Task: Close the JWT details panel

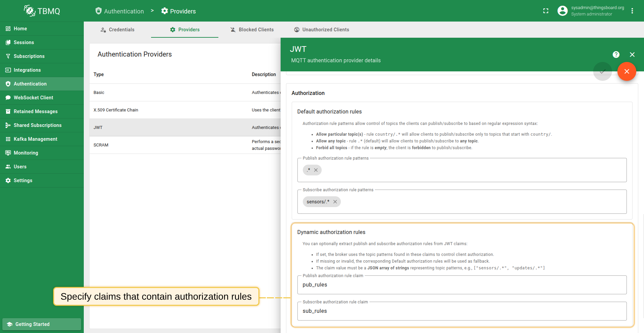Action: click(632, 55)
